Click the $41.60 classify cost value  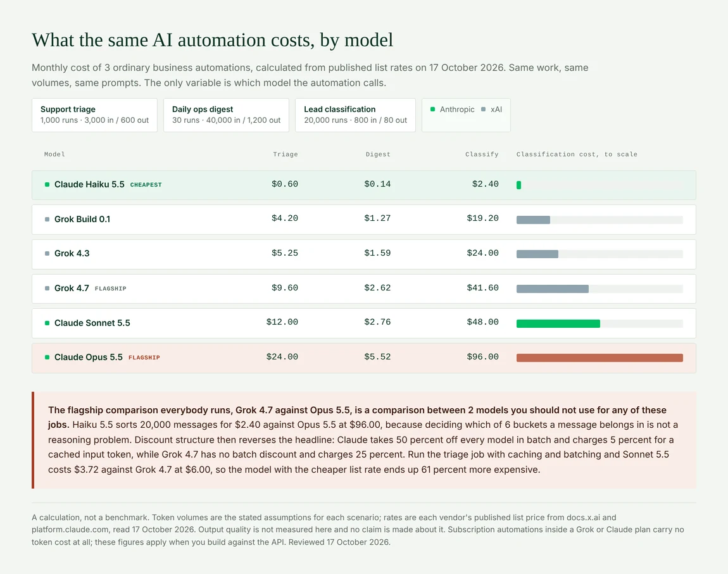[483, 288]
